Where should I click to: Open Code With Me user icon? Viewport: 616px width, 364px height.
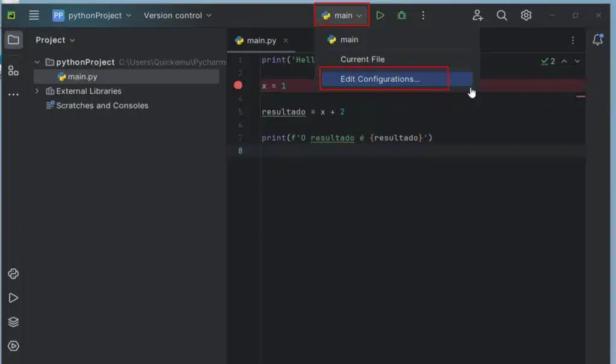478,15
